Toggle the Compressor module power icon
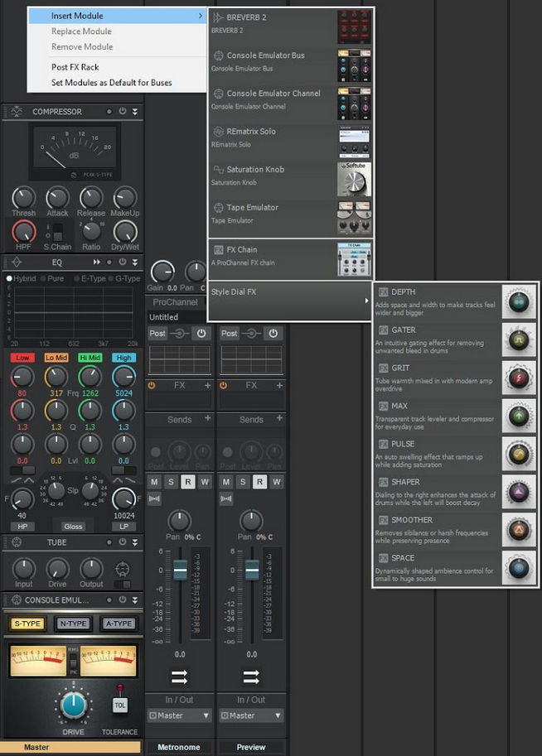Viewport: 542px width, 756px height. pos(123,112)
